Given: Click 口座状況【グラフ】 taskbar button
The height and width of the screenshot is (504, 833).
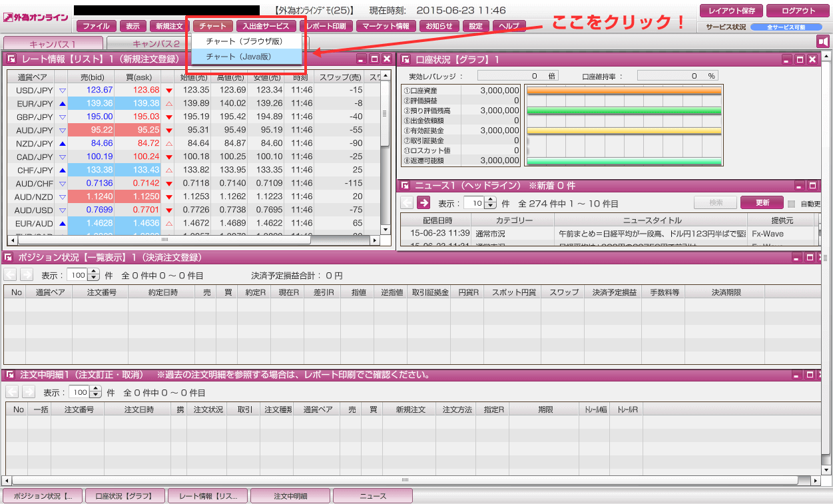Looking at the screenshot, I should click(126, 496).
